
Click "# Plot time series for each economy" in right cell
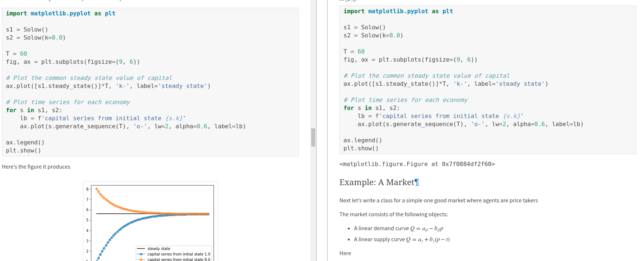pyautogui.click(x=405, y=100)
